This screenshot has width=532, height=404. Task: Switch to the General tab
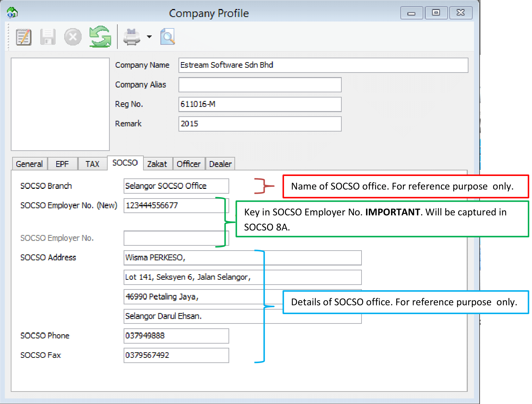(30, 164)
